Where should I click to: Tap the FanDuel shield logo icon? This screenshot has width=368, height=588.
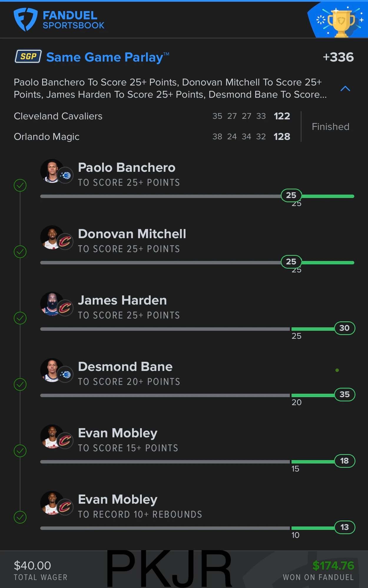pyautogui.click(x=26, y=19)
